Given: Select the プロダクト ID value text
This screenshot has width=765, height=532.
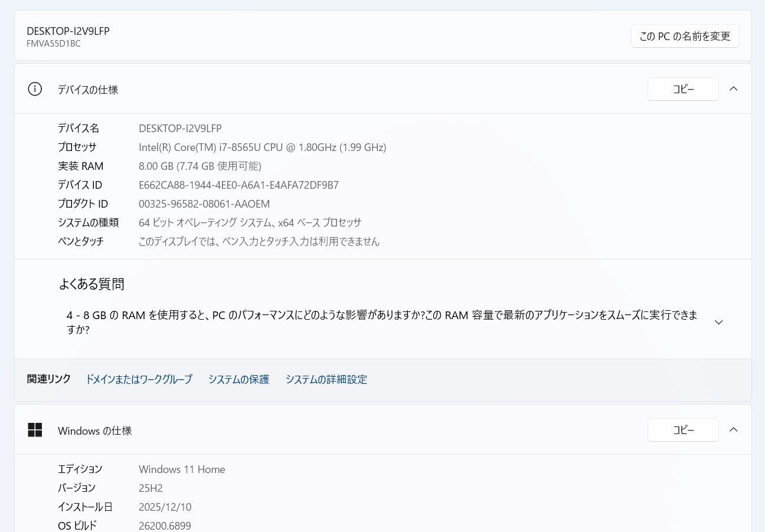Looking at the screenshot, I should (x=204, y=203).
